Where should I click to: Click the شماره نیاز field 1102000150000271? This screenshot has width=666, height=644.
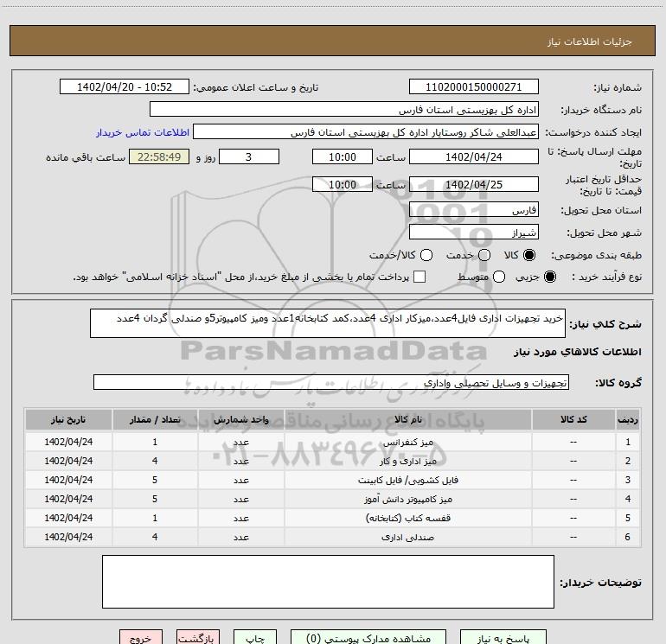point(474,87)
